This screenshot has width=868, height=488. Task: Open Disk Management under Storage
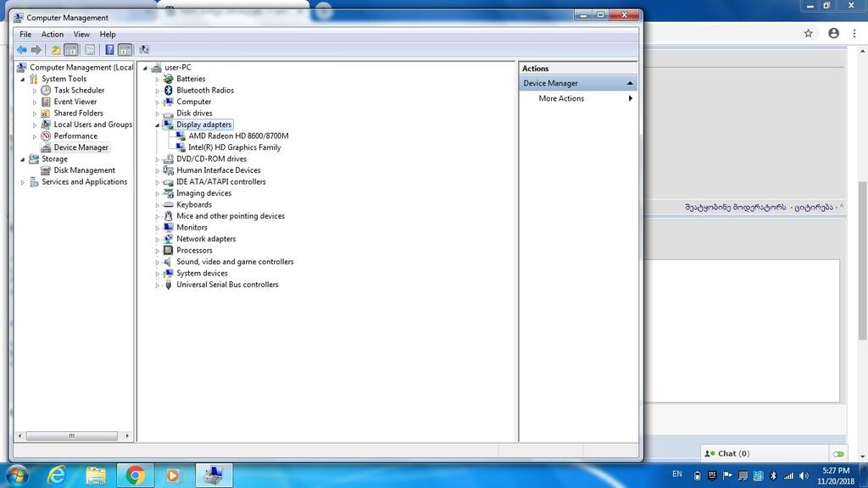click(84, 170)
